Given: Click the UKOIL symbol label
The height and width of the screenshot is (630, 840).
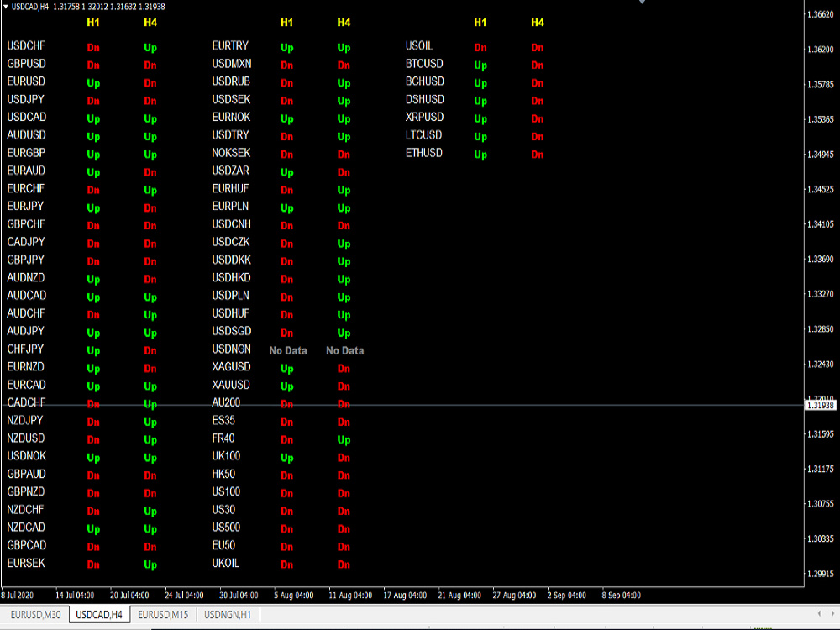Looking at the screenshot, I should 225,563.
